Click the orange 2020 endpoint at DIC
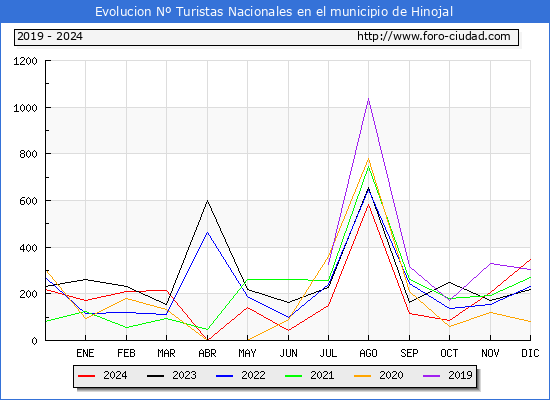550x400 pixels. (x=530, y=321)
